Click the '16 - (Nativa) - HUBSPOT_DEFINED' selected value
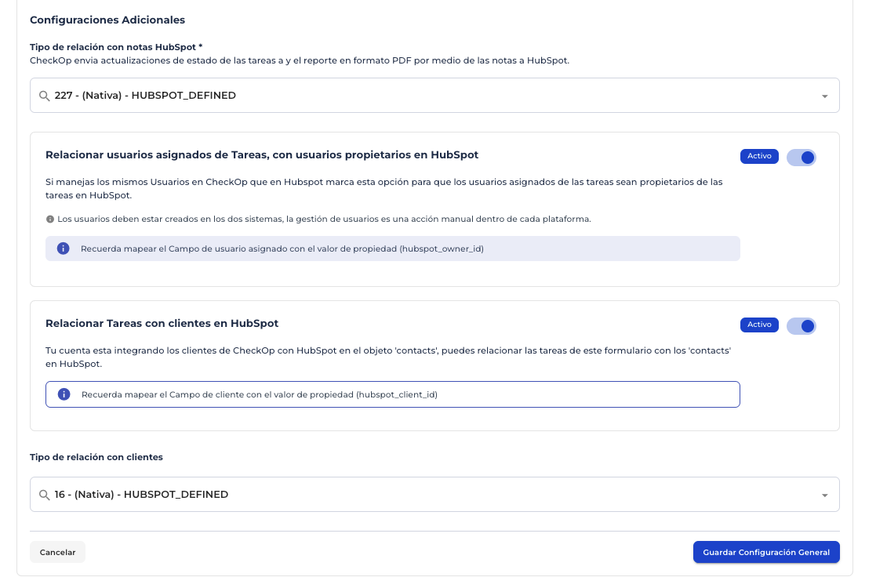Image resolution: width=887 pixels, height=588 pixels. [141, 494]
